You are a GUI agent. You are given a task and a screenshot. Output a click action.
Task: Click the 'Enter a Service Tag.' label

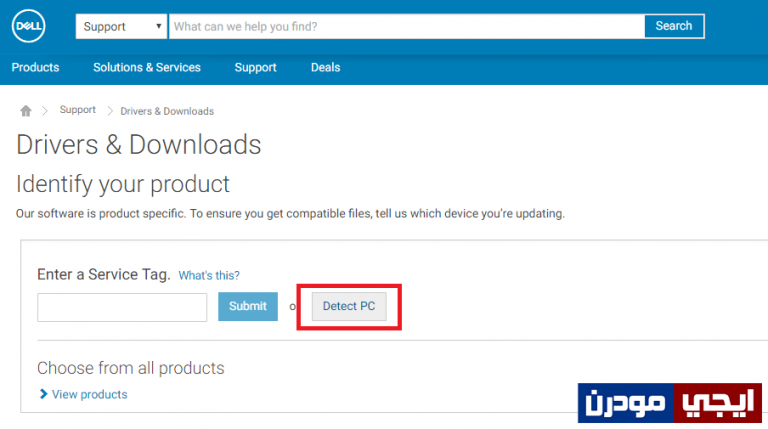tap(104, 275)
